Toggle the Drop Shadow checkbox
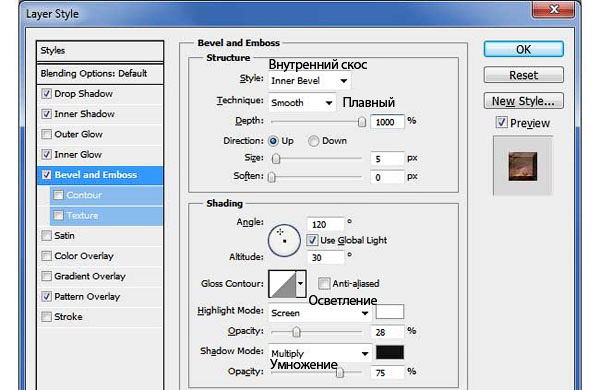Image resolution: width=600 pixels, height=390 pixels. coord(46,94)
